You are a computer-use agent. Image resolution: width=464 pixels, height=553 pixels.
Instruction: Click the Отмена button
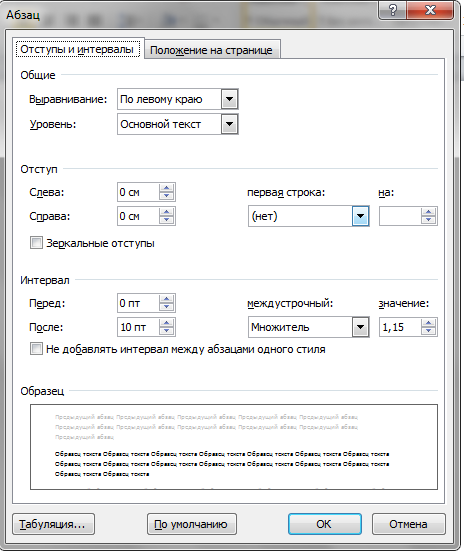[408, 524]
